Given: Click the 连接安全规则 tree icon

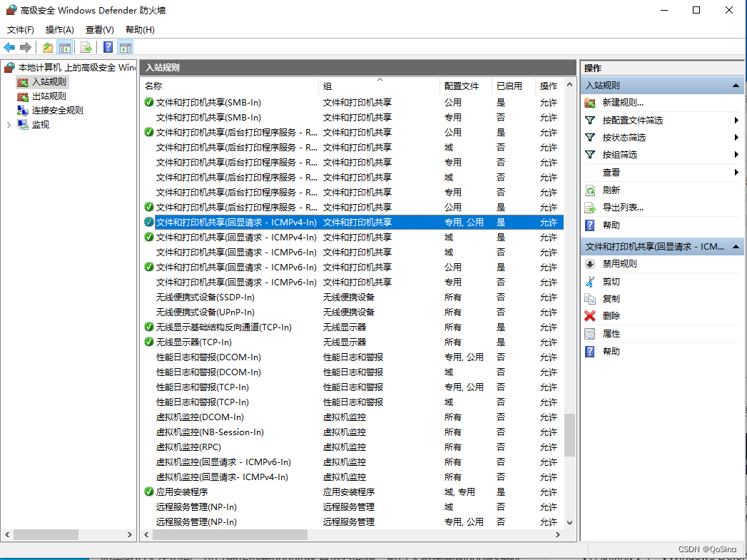Looking at the screenshot, I should (22, 111).
